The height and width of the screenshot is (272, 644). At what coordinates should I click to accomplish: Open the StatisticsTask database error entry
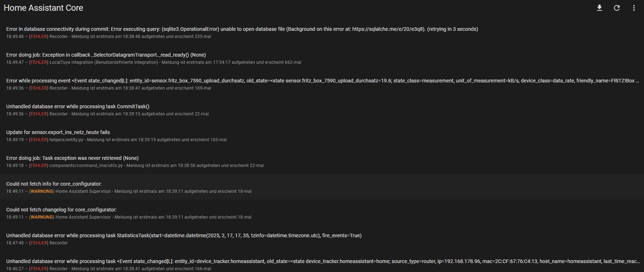pos(184,235)
